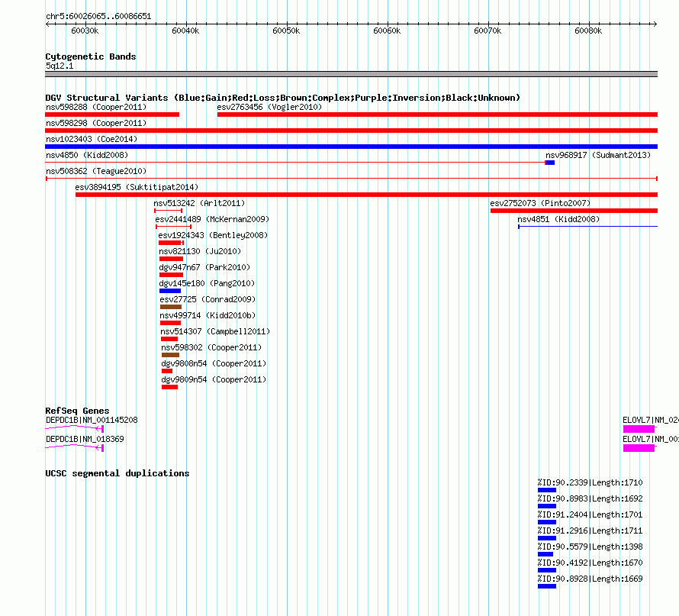
Task: Select the DEPDC1B|NM_018369 gene label
Action: [x=85, y=439]
